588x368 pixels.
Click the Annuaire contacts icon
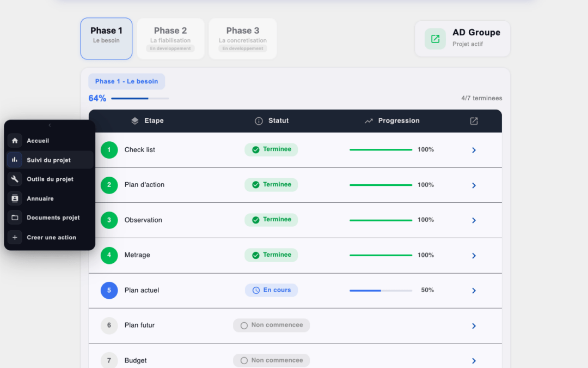(15, 198)
